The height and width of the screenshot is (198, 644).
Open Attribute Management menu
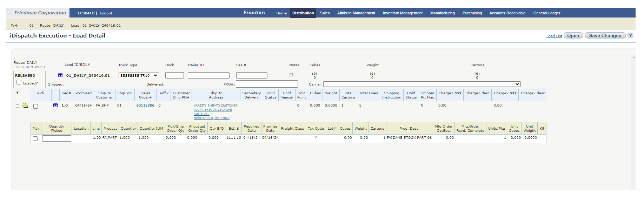coord(356,13)
